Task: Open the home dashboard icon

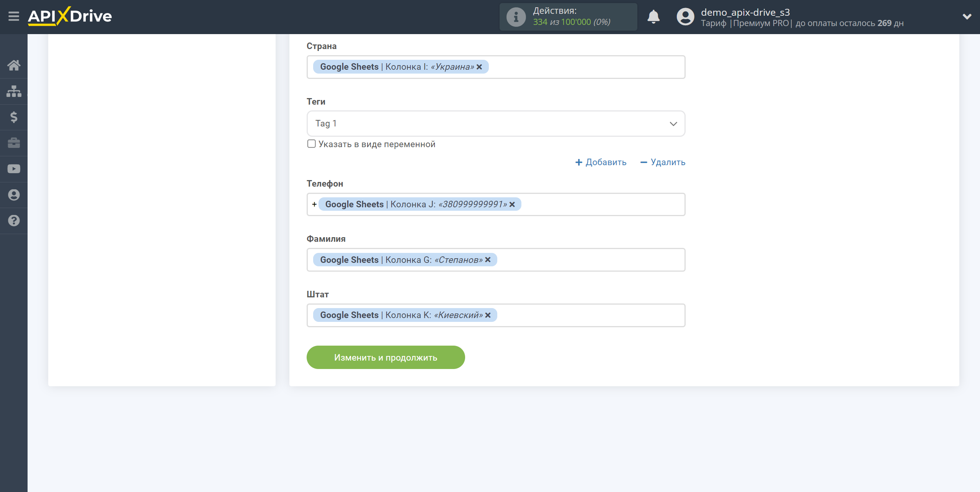Action: [14, 65]
